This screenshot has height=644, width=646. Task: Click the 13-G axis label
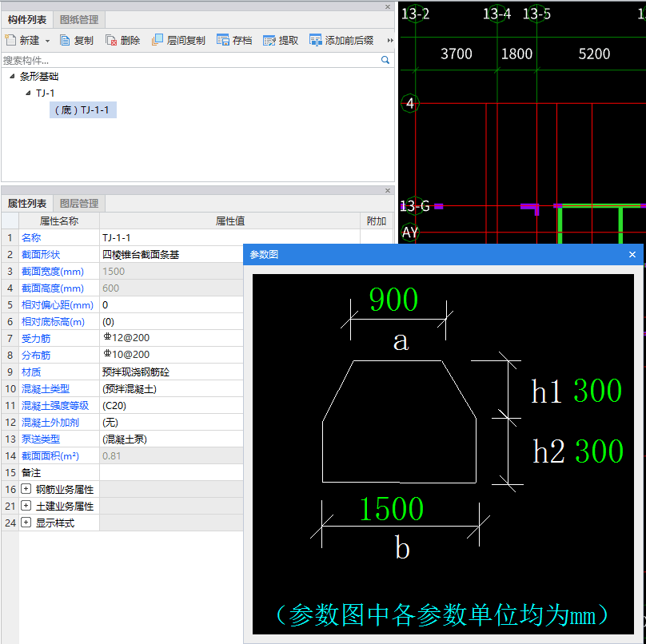click(415, 206)
